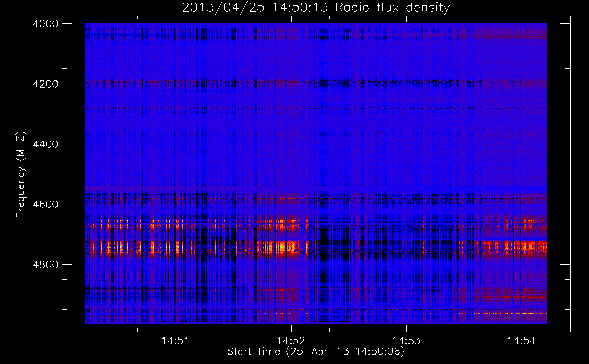Image resolution: width=589 pixels, height=364 pixels.
Task: Click the 4000 frequency tick label
Action: coord(45,24)
